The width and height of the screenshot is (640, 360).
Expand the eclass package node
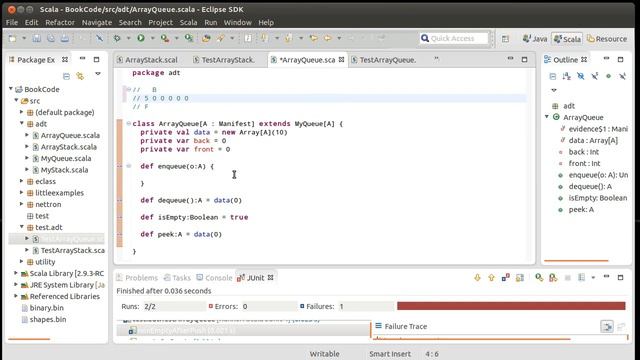[22, 181]
